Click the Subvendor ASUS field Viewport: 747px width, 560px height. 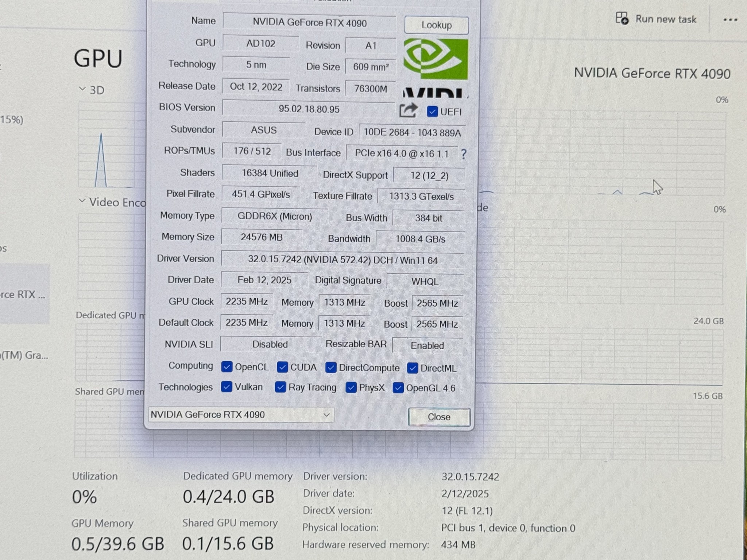264,130
